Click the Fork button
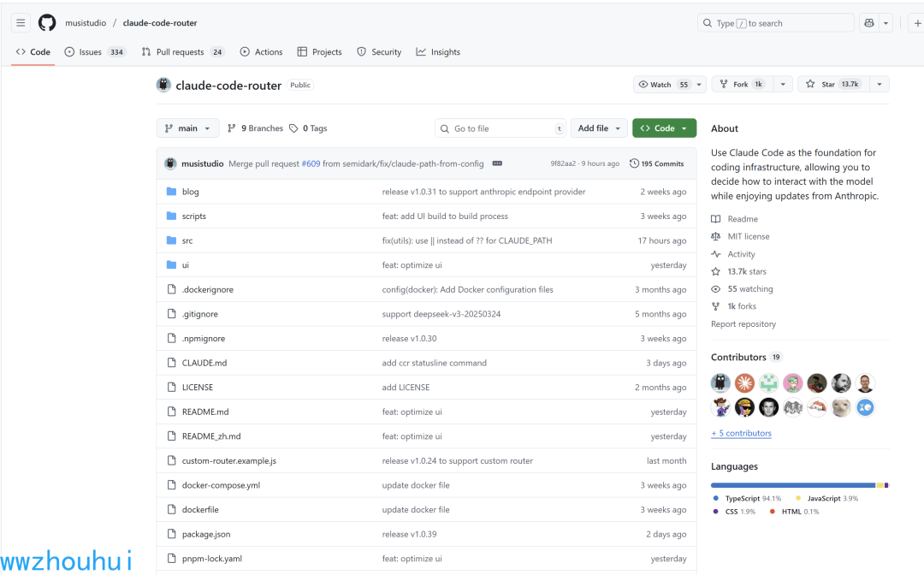Viewport: 924px width, 575px height. click(743, 84)
